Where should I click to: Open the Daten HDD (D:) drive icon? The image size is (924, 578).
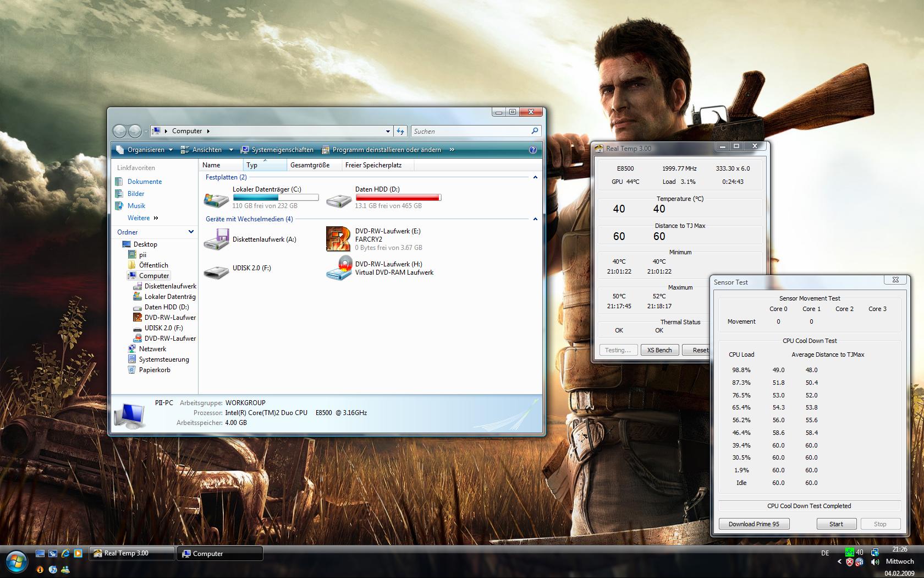[339, 200]
